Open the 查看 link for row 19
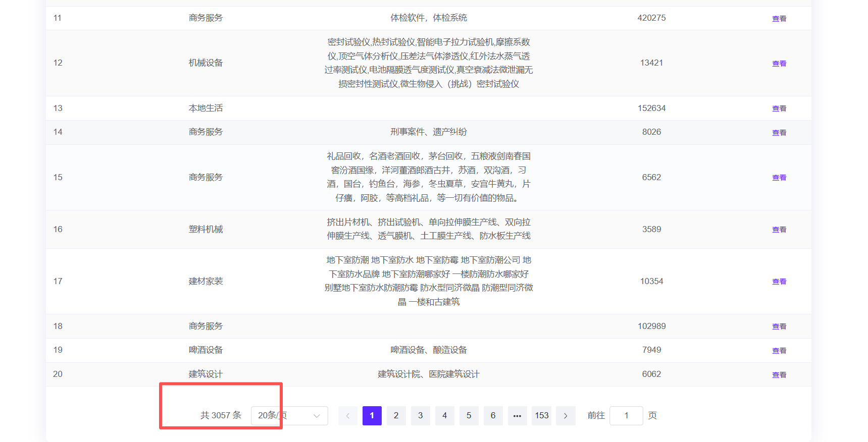 [x=779, y=351]
